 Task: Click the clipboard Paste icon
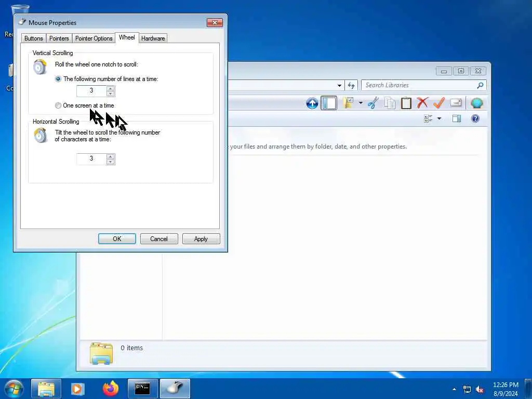[x=406, y=103]
